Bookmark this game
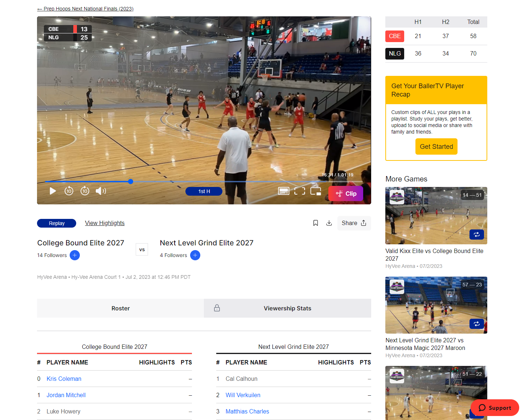 coord(316,223)
